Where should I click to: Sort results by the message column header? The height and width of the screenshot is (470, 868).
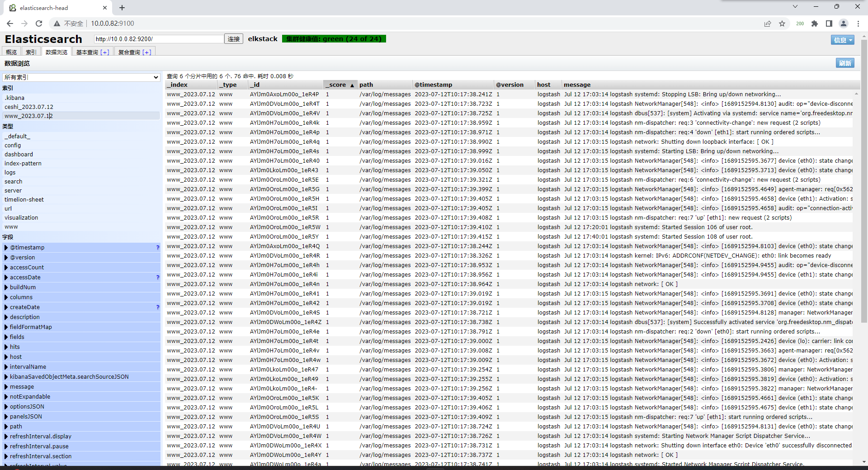(711, 85)
